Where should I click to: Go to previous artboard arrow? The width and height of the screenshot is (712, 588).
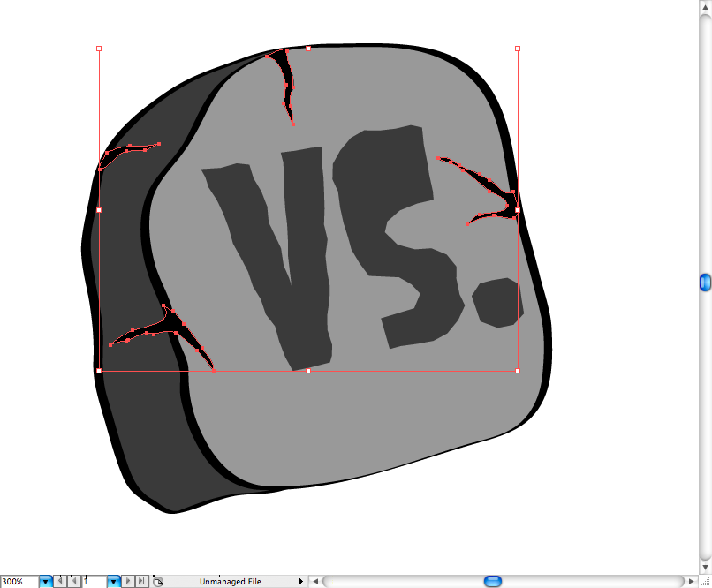pos(72,582)
